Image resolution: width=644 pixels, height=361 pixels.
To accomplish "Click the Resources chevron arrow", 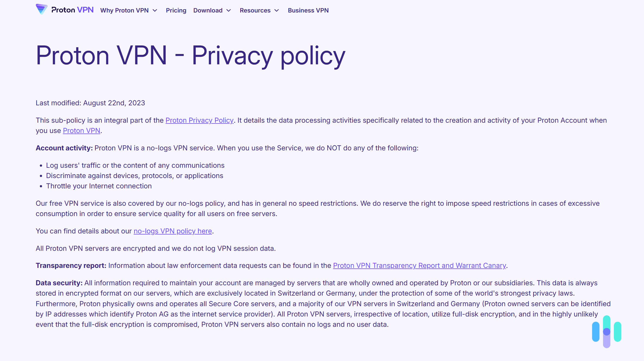I will point(277,10).
